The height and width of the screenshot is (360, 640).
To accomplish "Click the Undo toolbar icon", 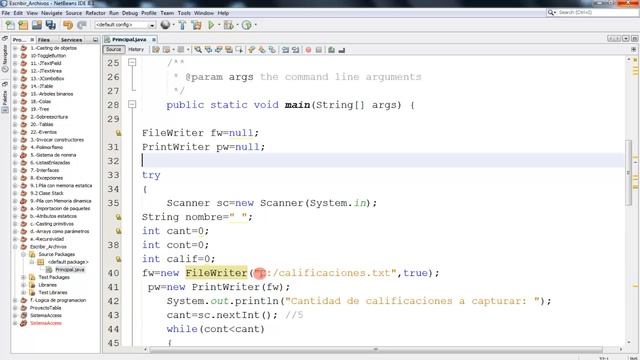I will pyautogui.click(x=68, y=25).
